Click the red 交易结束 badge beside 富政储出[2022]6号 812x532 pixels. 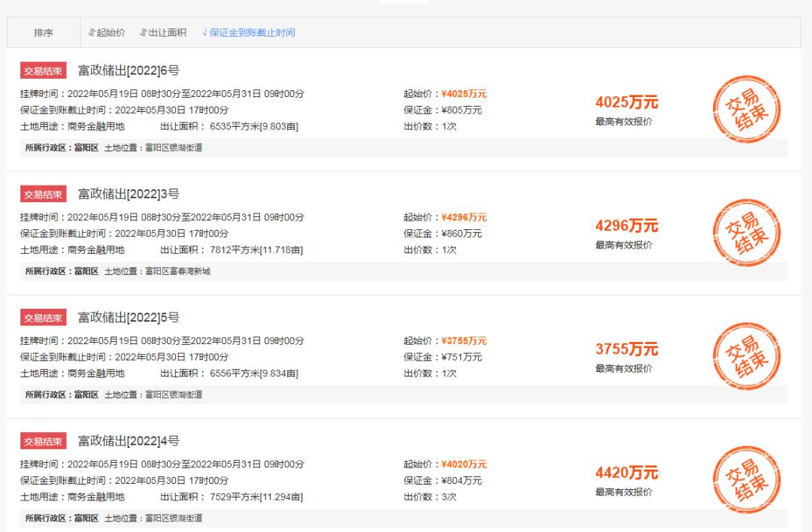point(44,69)
